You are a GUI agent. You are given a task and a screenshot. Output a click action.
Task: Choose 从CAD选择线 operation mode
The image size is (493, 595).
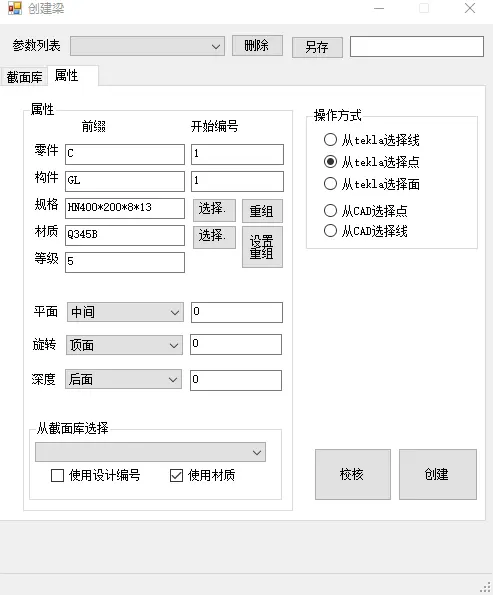pos(365,231)
